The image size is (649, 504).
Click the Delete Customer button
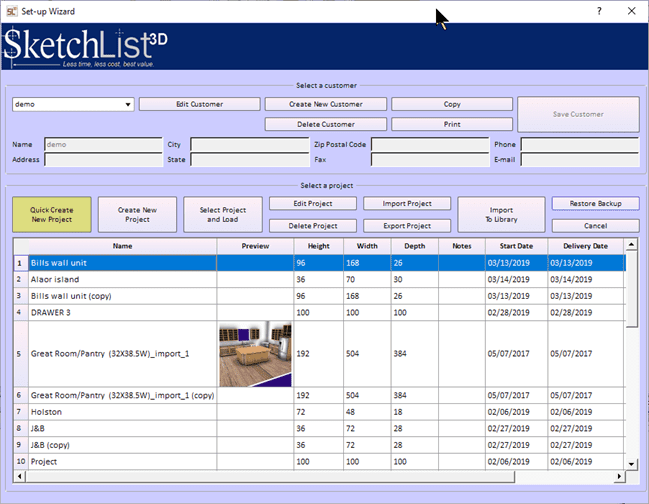(x=324, y=124)
